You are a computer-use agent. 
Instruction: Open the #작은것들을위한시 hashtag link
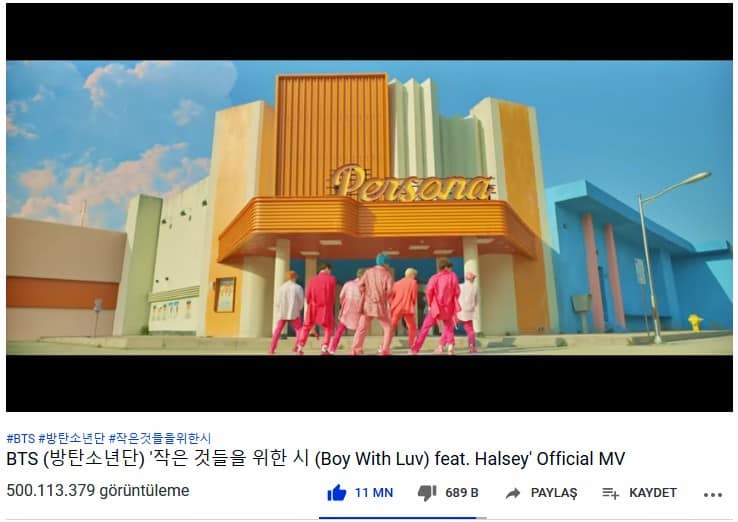click(160, 439)
